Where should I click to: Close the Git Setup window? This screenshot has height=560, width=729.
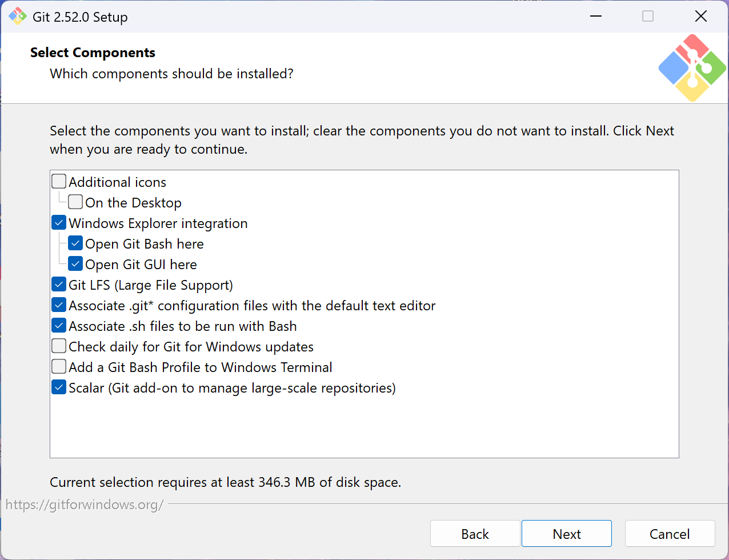point(700,17)
